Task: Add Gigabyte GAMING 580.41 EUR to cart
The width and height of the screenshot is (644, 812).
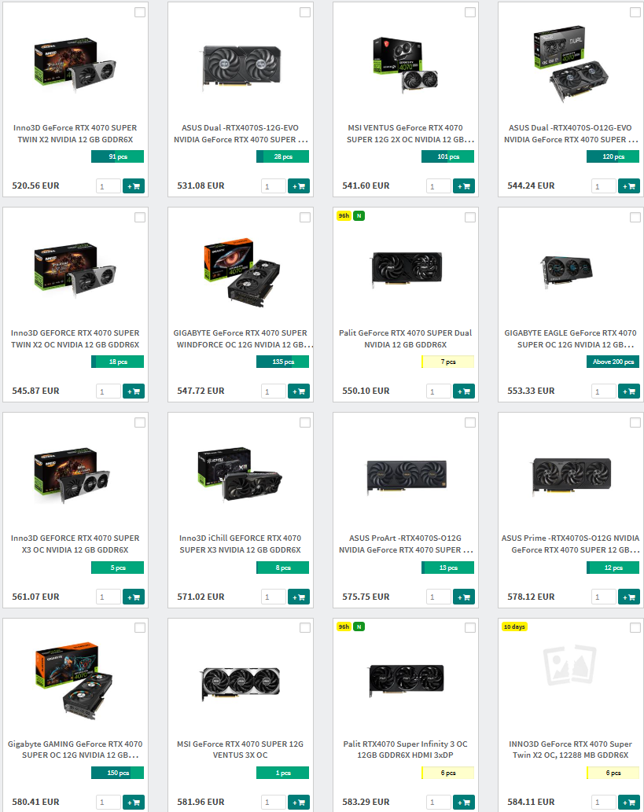Action: coord(133,802)
